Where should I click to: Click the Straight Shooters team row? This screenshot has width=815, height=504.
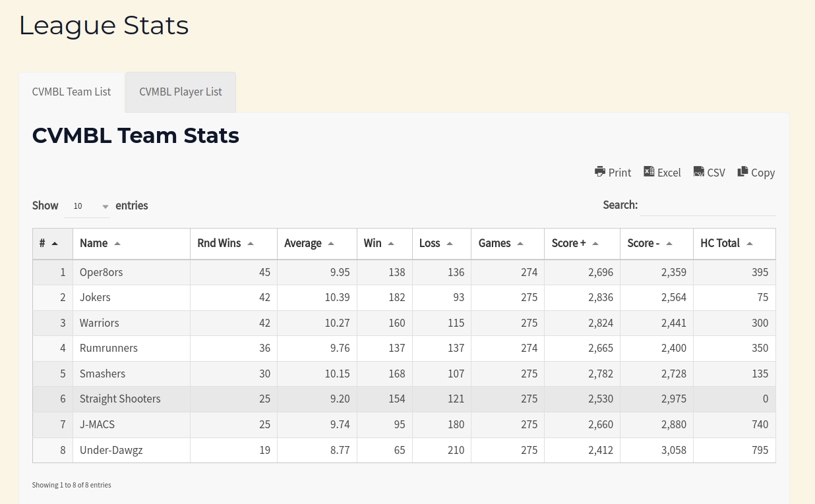click(120, 399)
